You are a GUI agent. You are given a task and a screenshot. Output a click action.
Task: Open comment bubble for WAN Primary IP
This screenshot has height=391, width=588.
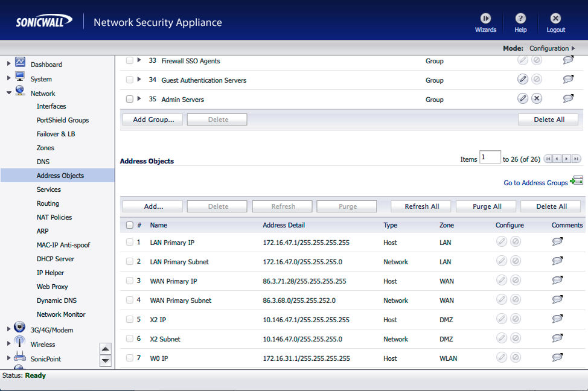click(x=557, y=281)
